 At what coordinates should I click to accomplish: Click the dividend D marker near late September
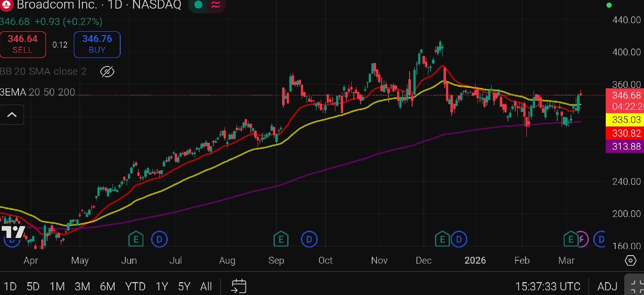pyautogui.click(x=309, y=239)
